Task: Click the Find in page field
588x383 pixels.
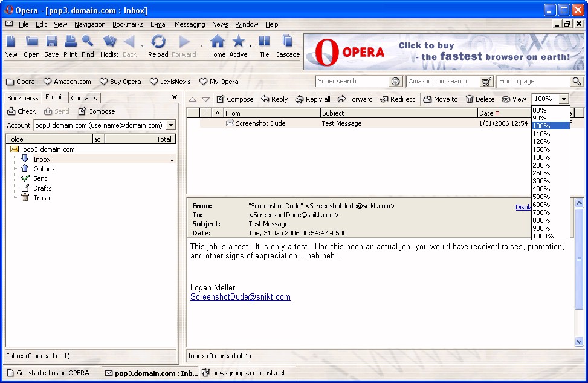Action: (534, 81)
